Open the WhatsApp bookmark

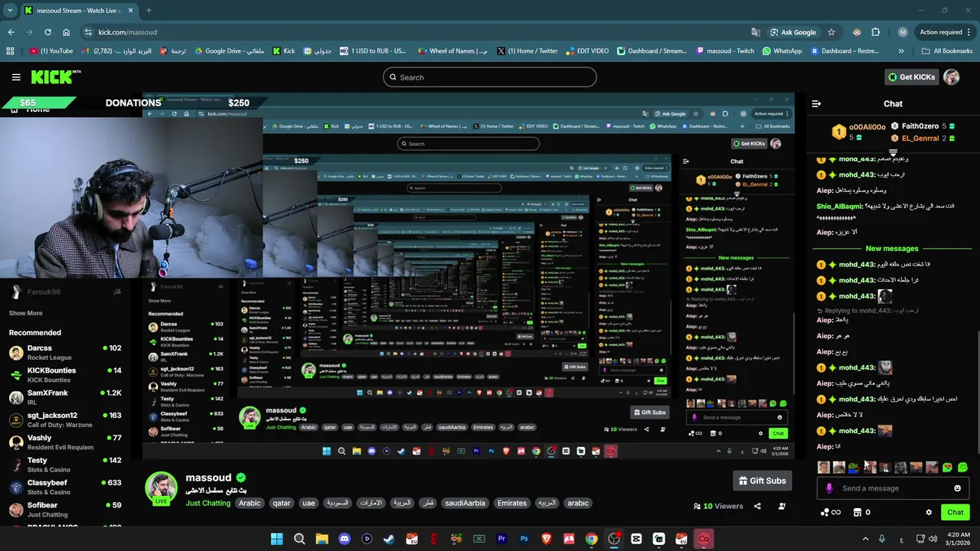[782, 51]
